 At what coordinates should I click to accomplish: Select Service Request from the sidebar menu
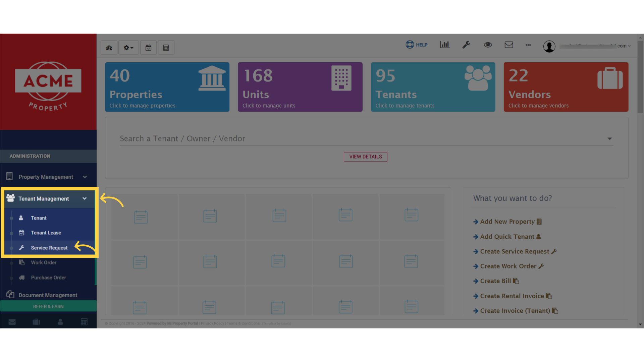(x=49, y=247)
